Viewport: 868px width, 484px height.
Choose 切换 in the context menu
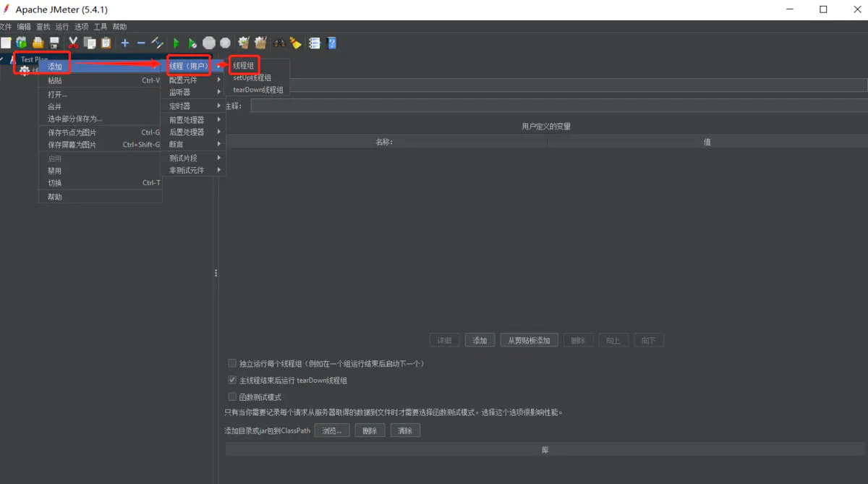point(101,183)
